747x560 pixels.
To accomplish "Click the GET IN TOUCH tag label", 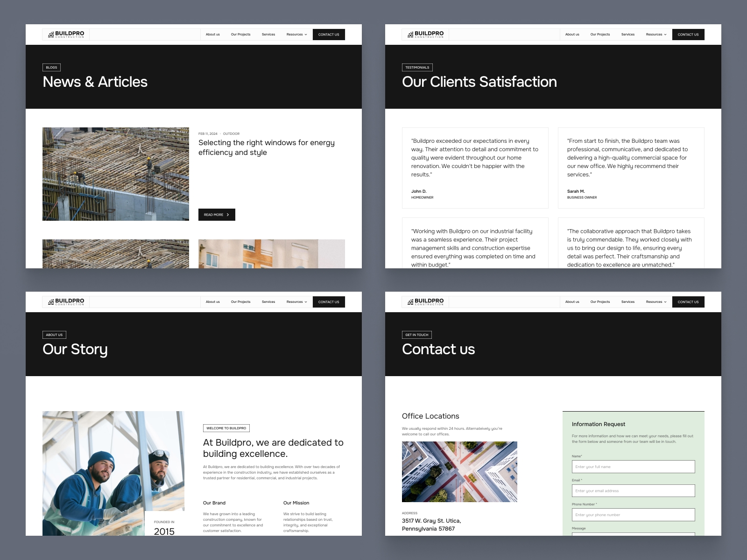I will (417, 335).
